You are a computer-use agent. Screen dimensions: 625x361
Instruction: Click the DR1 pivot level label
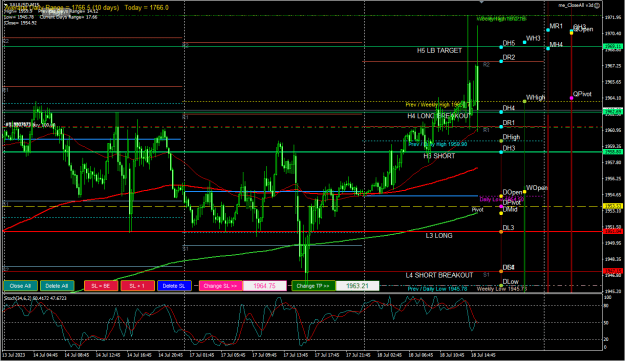tap(509, 123)
